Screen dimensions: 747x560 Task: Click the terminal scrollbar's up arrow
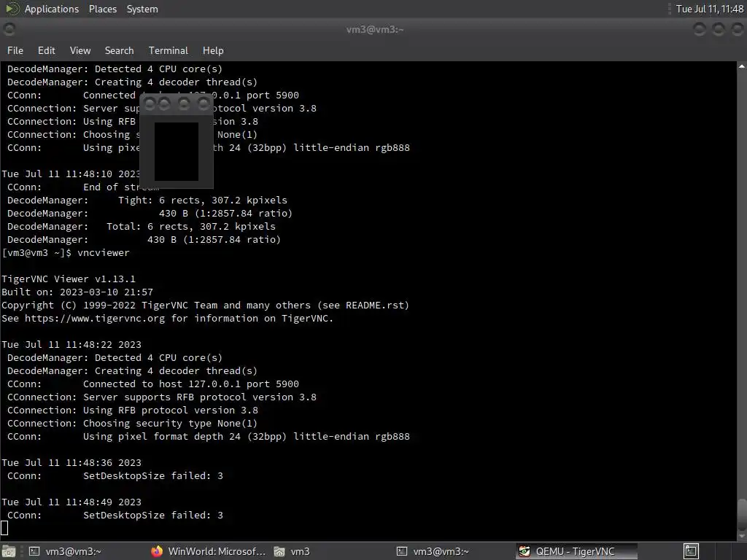click(742, 66)
